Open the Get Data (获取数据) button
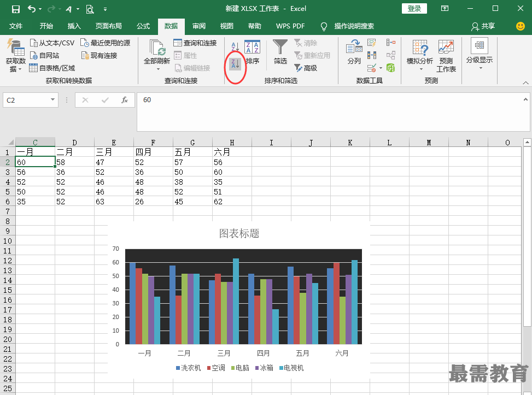Viewport: 532px width, 395px height. (16, 56)
